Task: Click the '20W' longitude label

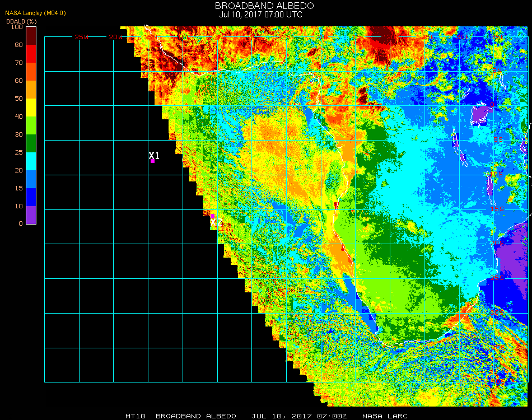Action: click(x=116, y=37)
